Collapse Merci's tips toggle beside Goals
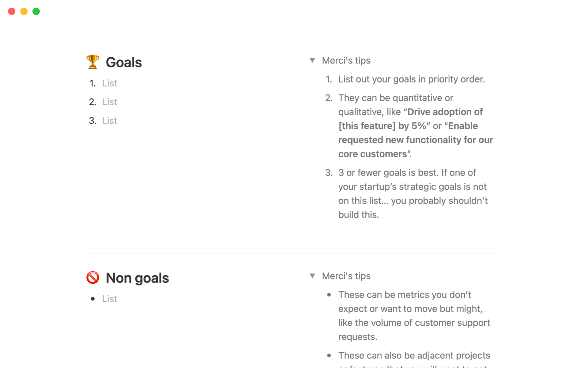The image size is (588, 368). (312, 60)
